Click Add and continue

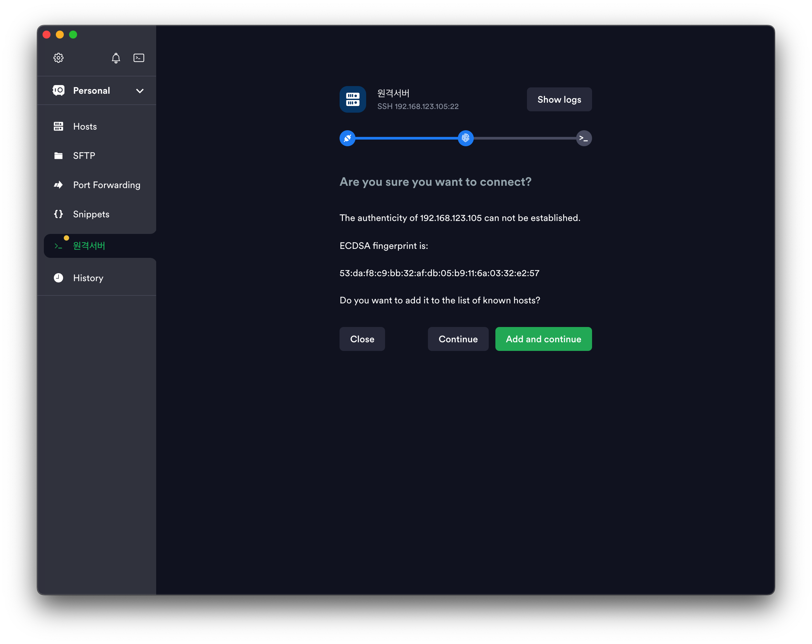(543, 339)
